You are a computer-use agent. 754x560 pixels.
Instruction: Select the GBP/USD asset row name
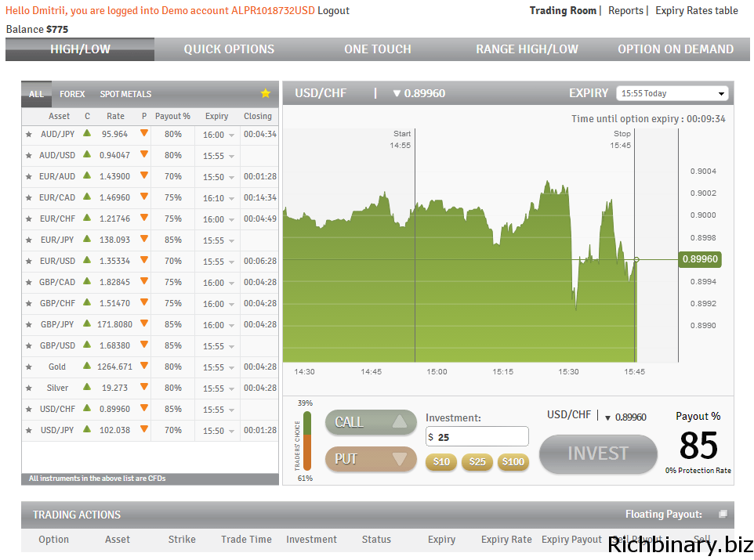coord(57,345)
